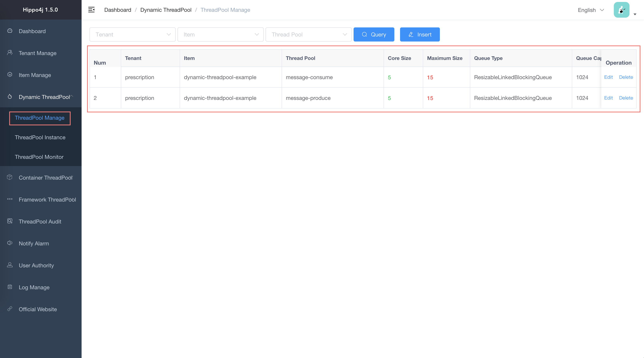The height and width of the screenshot is (358, 644).
Task: Click the Log Manage clipboard icon
Action: pos(10,287)
